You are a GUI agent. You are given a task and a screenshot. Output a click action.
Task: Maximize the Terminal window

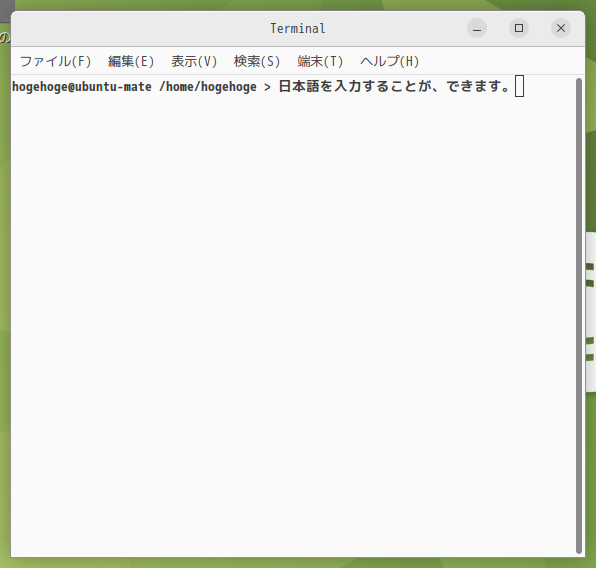[519, 28]
